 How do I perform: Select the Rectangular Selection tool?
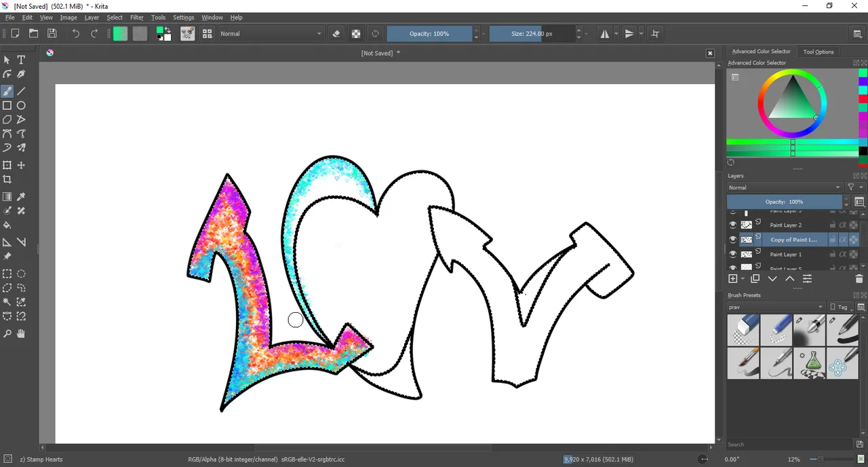coord(7,274)
